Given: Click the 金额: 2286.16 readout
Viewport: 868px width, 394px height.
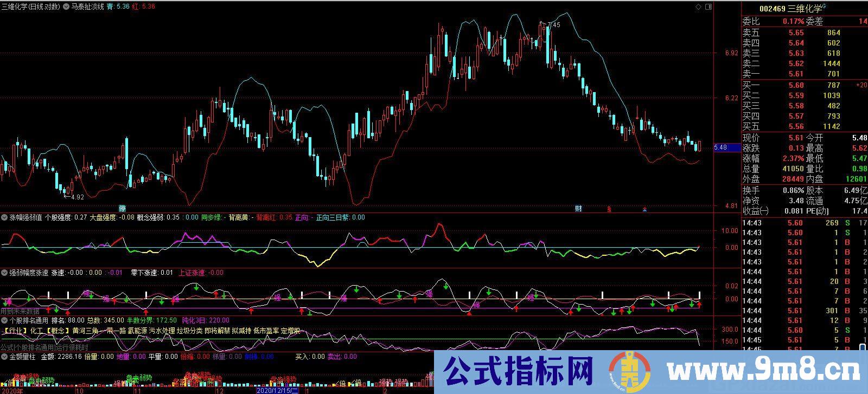Looking at the screenshot, I should tap(61, 357).
